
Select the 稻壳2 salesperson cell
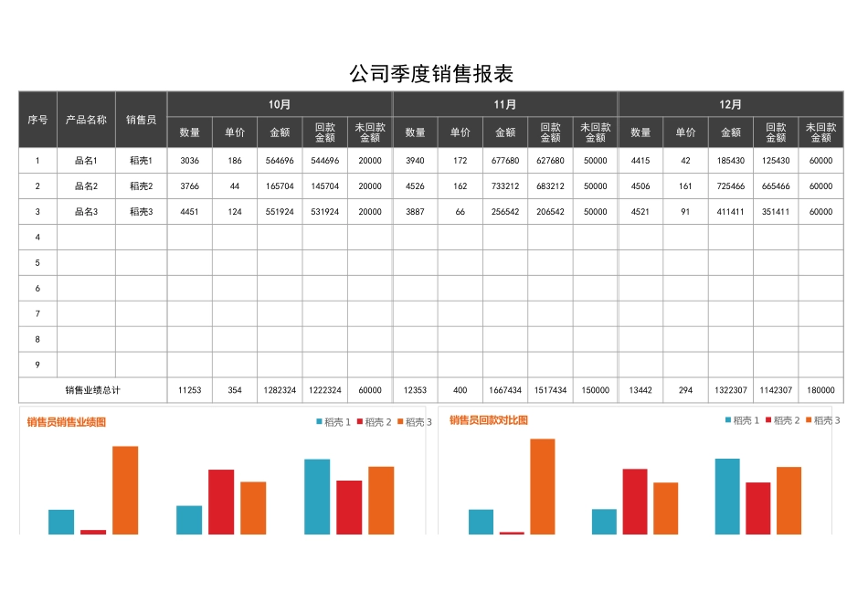[x=142, y=185]
